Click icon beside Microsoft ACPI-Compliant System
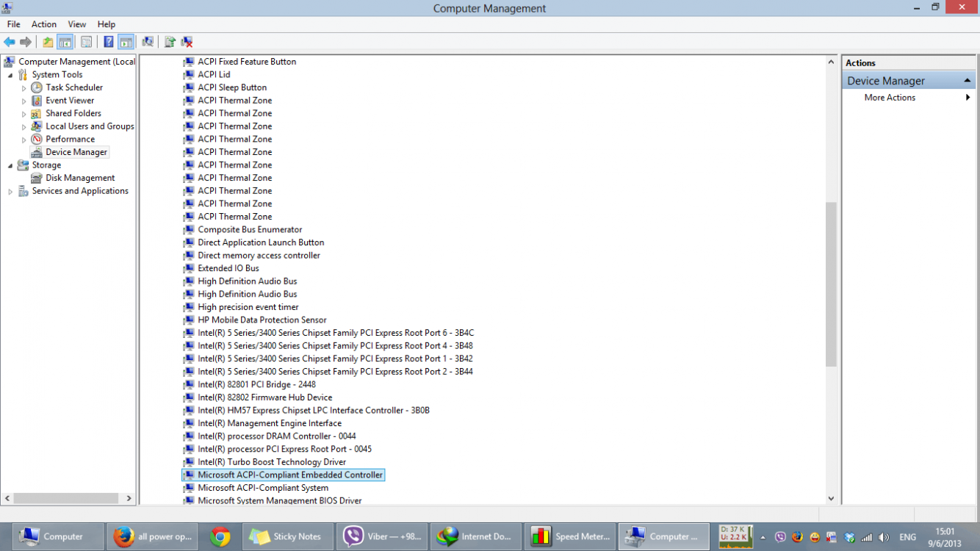 [189, 488]
